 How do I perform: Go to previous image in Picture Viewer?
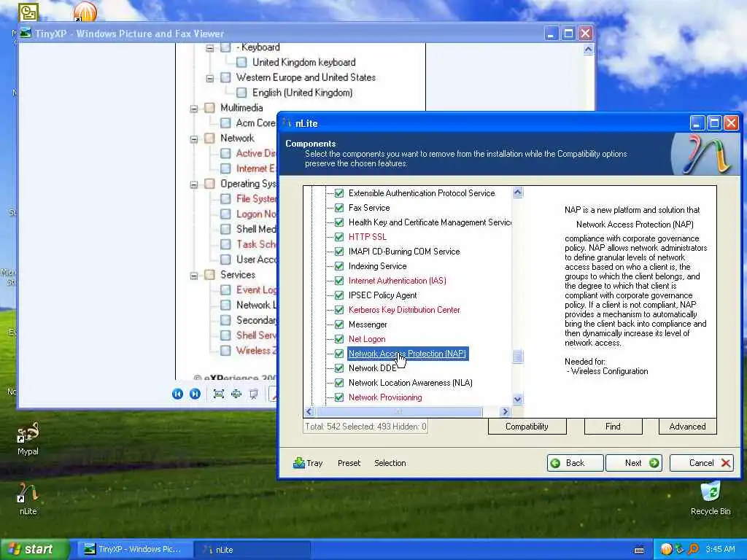click(x=178, y=394)
